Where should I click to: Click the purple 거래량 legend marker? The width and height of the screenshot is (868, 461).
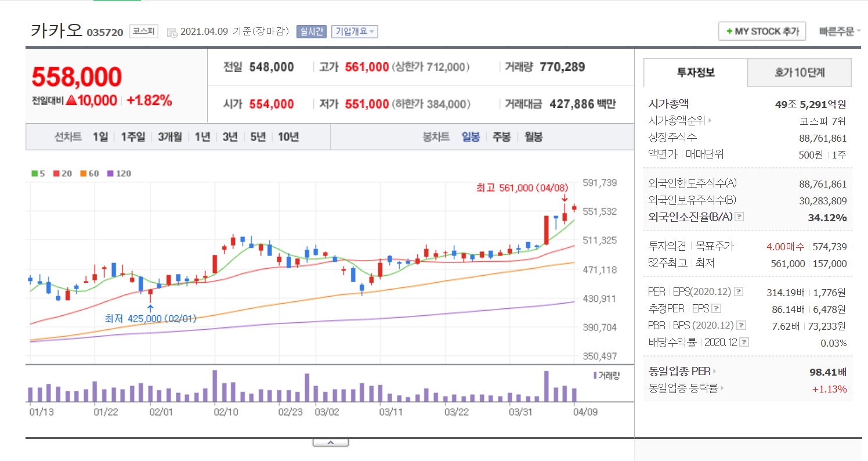595,376
